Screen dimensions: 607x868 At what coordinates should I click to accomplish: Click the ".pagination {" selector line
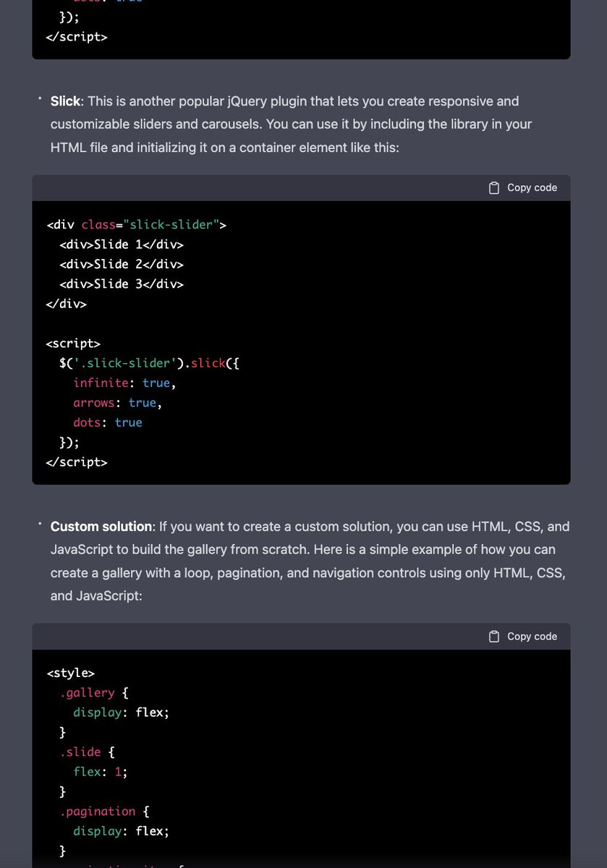(104, 812)
